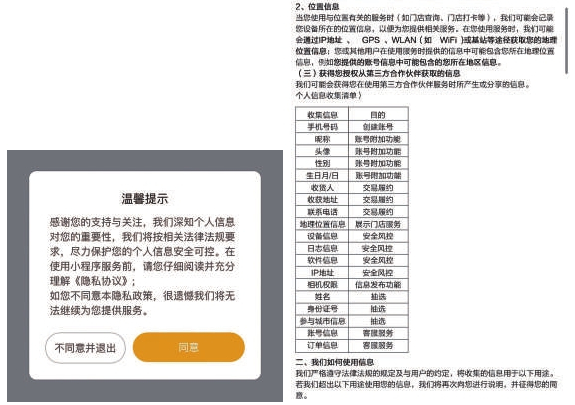The height and width of the screenshot is (405, 575).
Task: Select the 信息发布功能 table cell
Action: click(x=378, y=284)
